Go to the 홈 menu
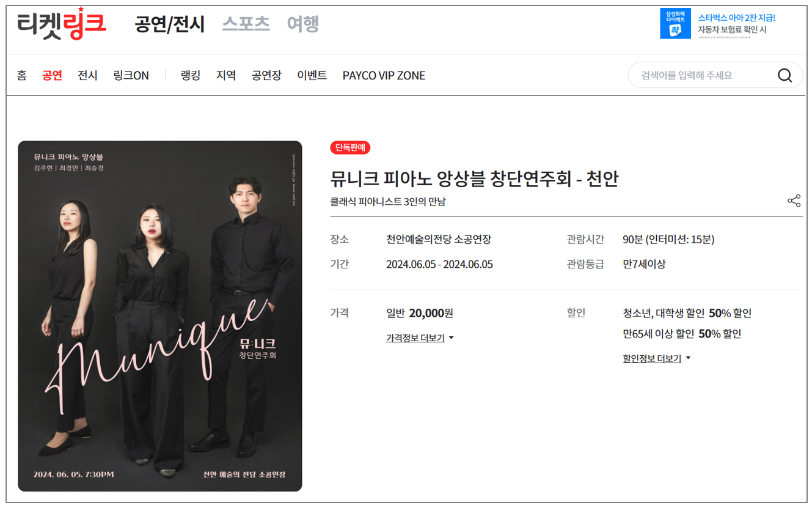This screenshot has height=508, width=812. tap(21, 75)
